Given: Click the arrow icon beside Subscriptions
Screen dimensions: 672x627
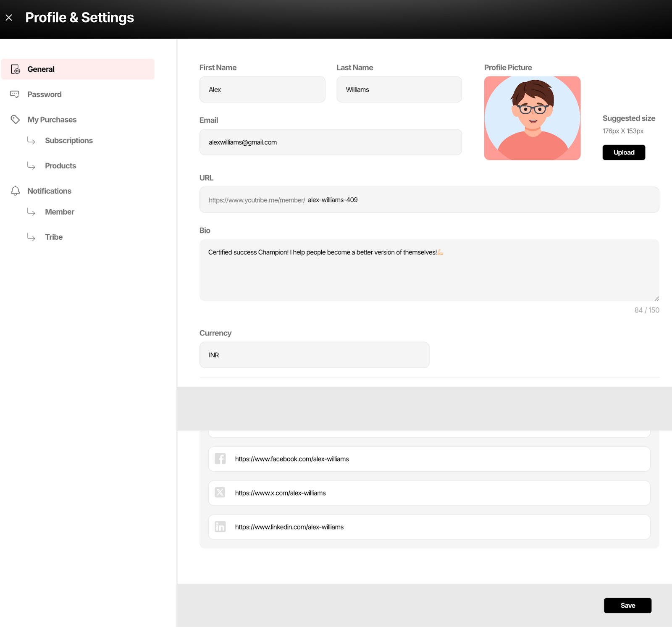Looking at the screenshot, I should [x=31, y=141].
